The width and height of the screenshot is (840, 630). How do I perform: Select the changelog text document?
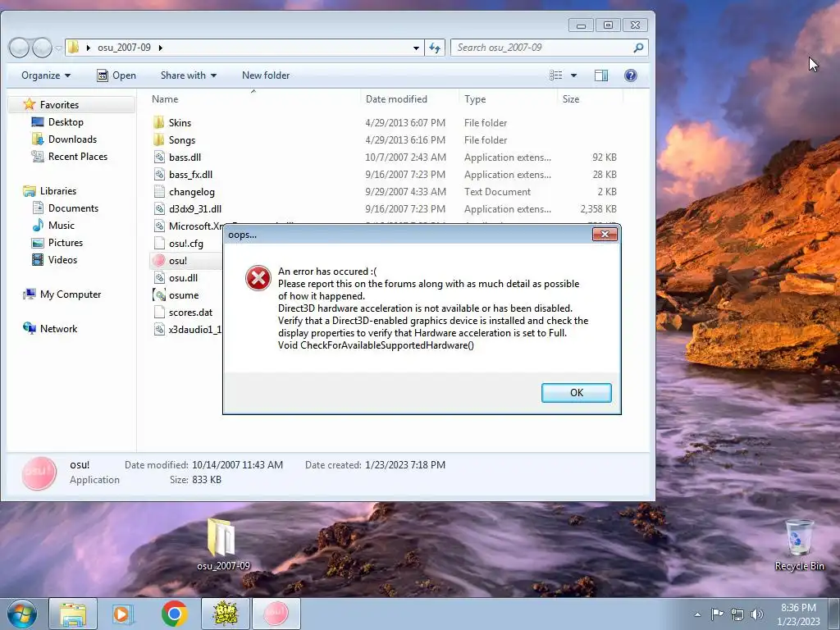[184, 191]
